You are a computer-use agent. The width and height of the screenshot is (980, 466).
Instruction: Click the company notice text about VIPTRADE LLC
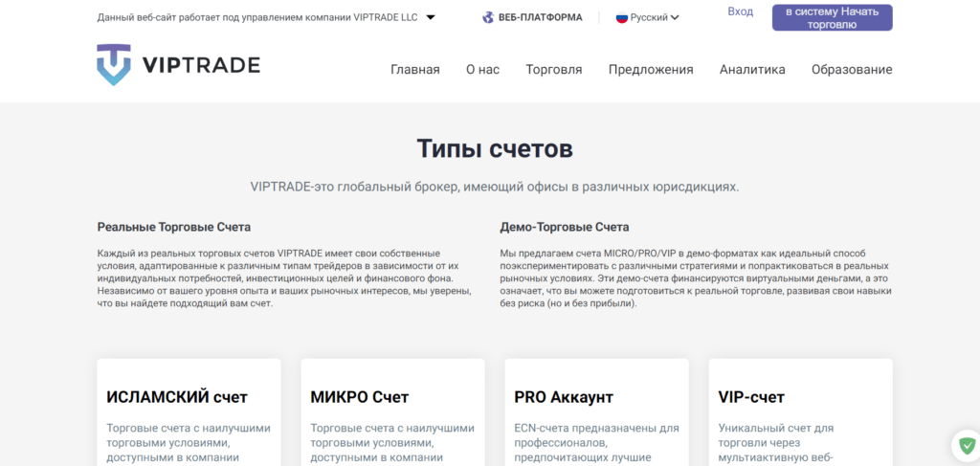click(258, 17)
